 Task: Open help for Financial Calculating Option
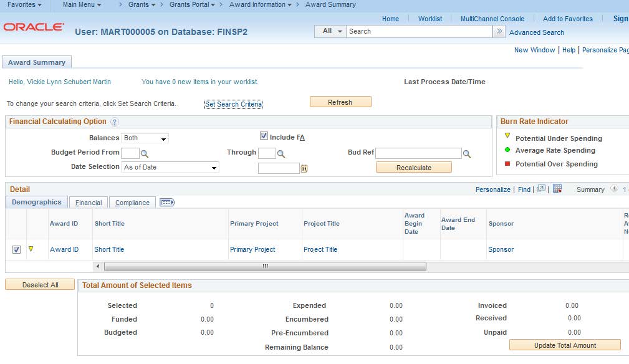pyautogui.click(x=114, y=122)
